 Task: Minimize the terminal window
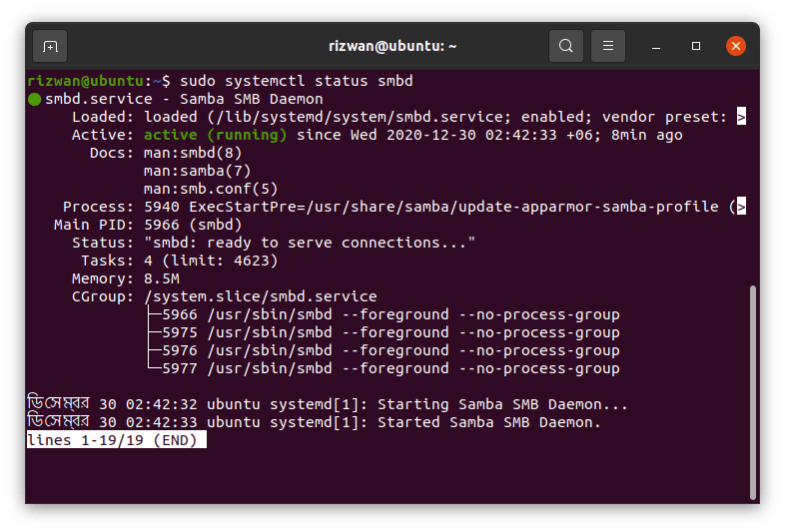(656, 47)
